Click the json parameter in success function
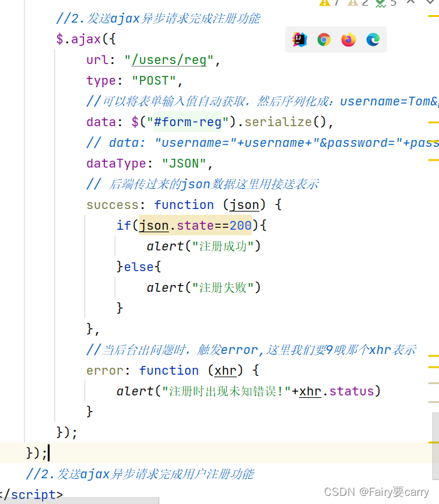Image resolution: width=439 pixels, height=504 pixels. click(244, 205)
